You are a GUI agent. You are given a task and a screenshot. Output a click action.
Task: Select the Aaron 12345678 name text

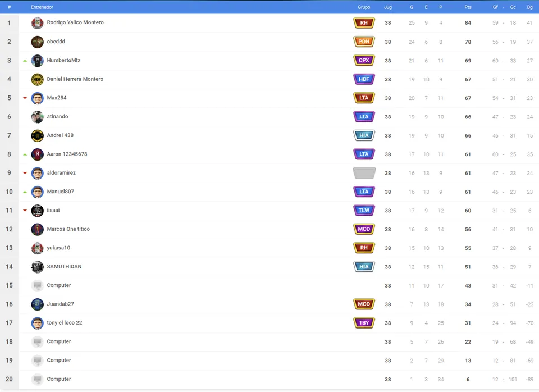pos(67,154)
